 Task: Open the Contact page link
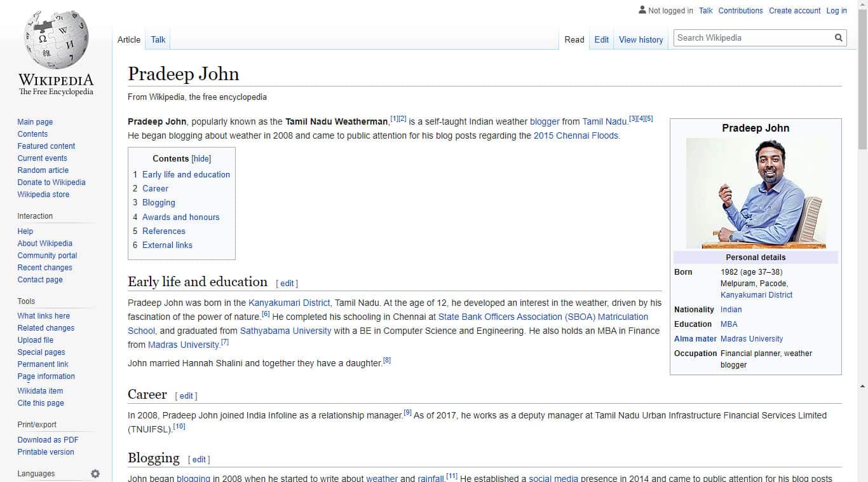point(40,280)
